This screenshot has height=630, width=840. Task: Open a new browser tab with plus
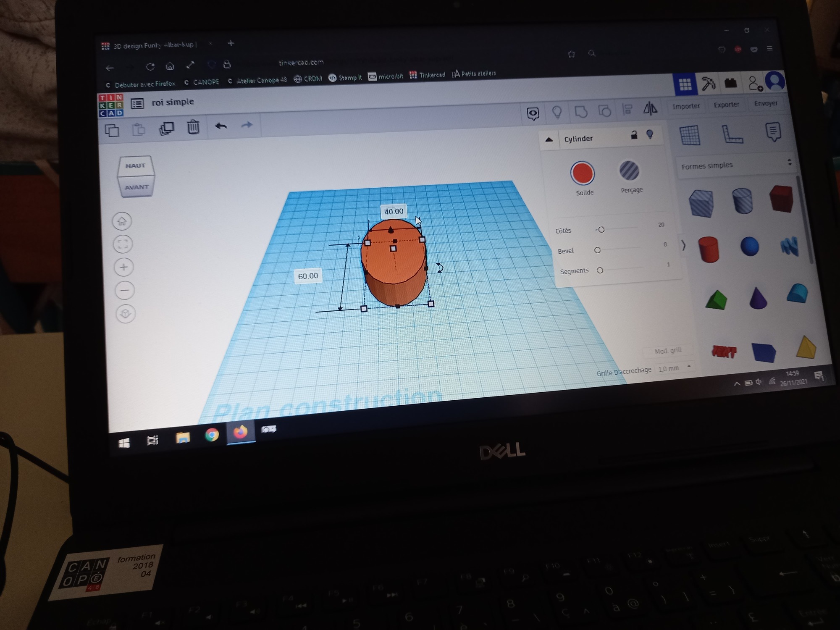coord(231,43)
